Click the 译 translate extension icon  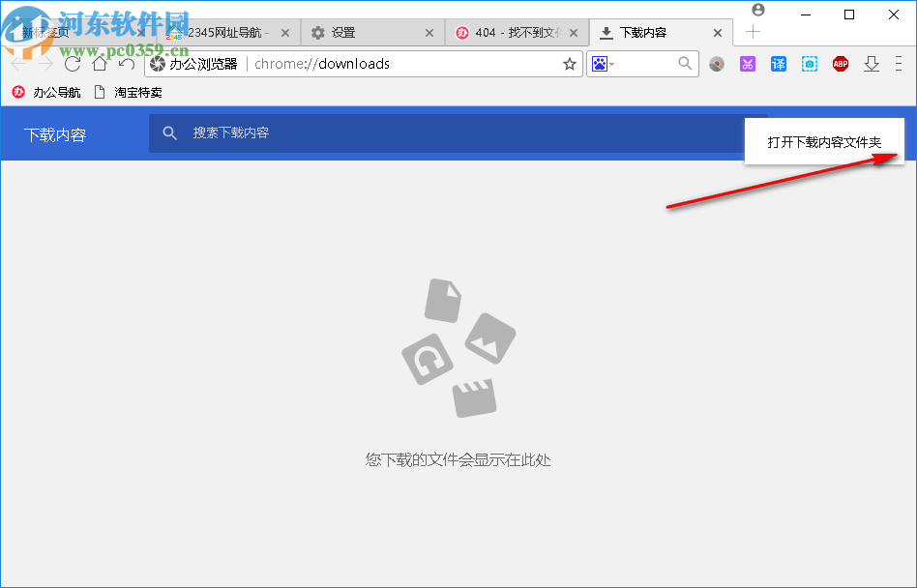(779, 64)
